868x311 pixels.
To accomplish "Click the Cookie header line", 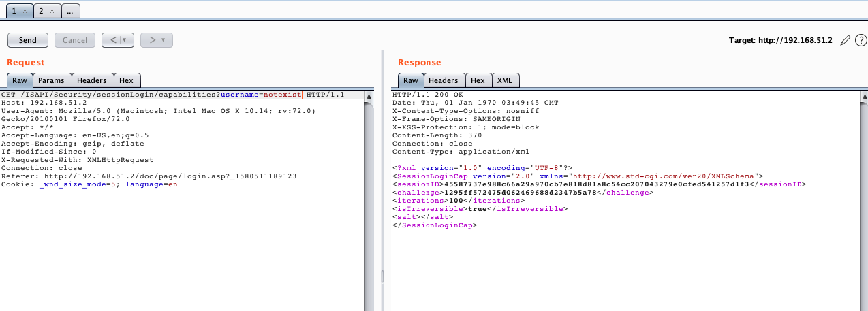I will click(x=89, y=184).
